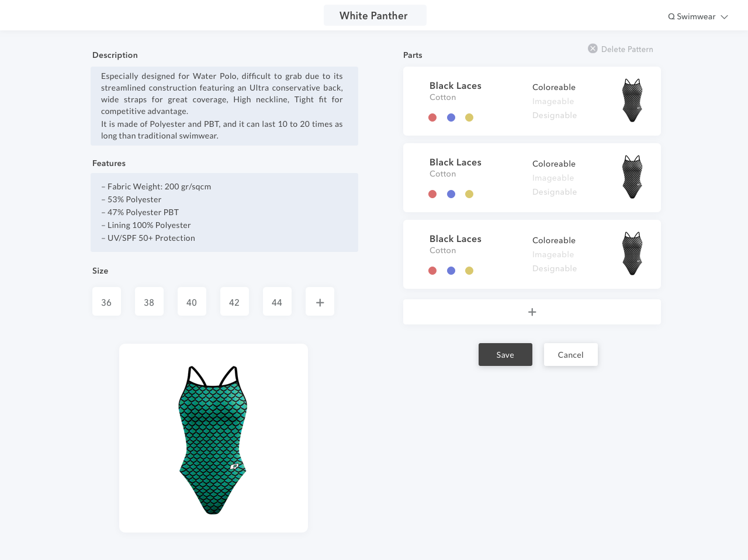
Task: Click the search icon beside Swimwear
Action: point(671,17)
